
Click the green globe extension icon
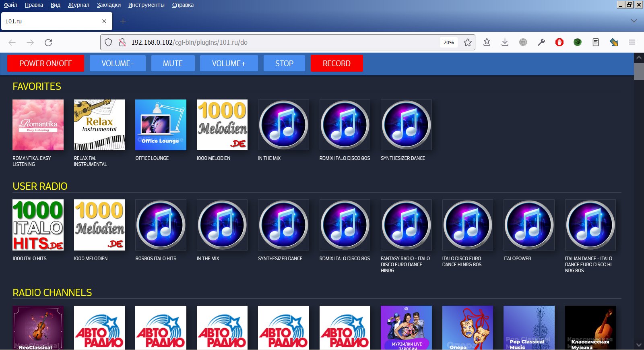click(x=577, y=42)
